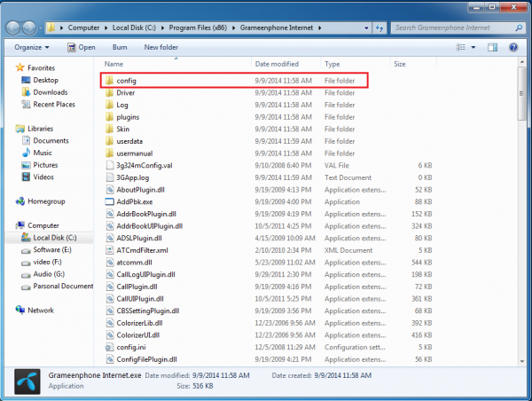Click the config folder icon
Screen dimensions: 532x401
point(109,81)
